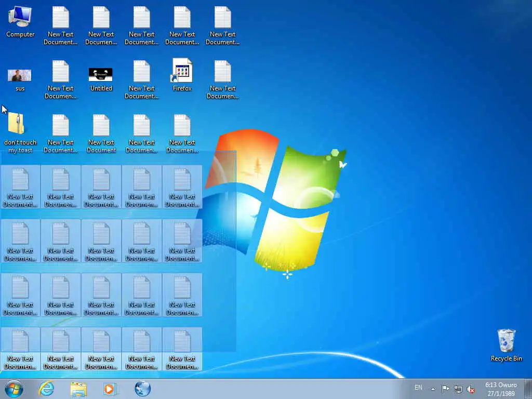Select the Computer desktop icon
This screenshot has width=532, height=399.
[20, 22]
